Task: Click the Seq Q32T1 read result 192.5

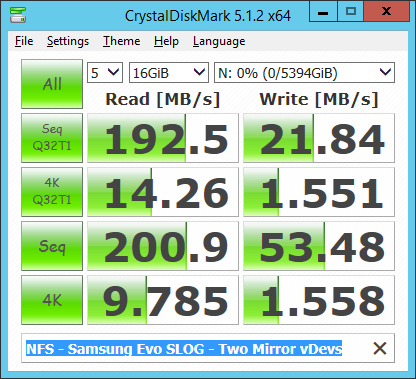Action: click(163, 138)
